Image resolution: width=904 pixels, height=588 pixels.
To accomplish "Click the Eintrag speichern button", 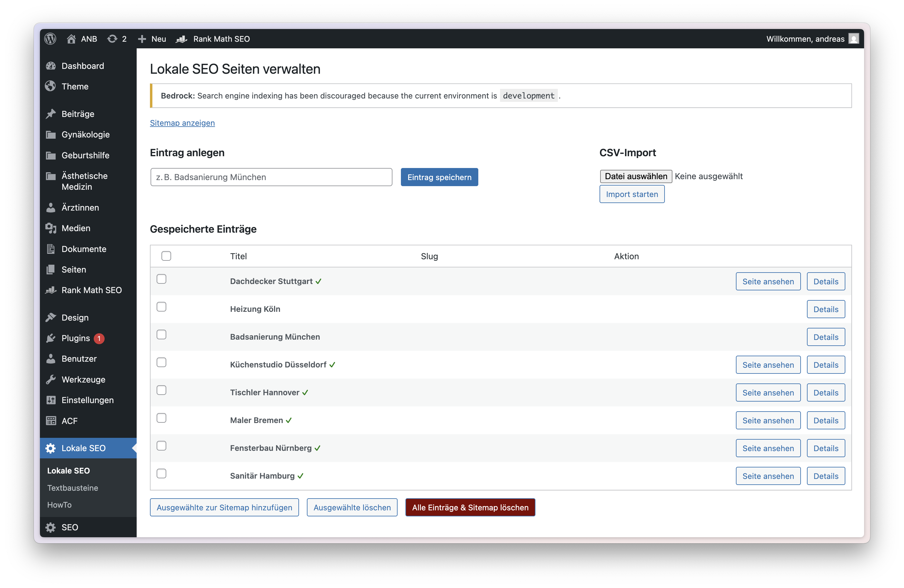I will click(440, 177).
